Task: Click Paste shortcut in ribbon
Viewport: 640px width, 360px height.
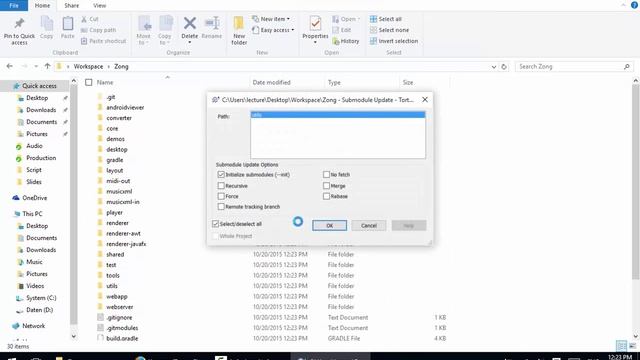Action: click(x=103, y=41)
